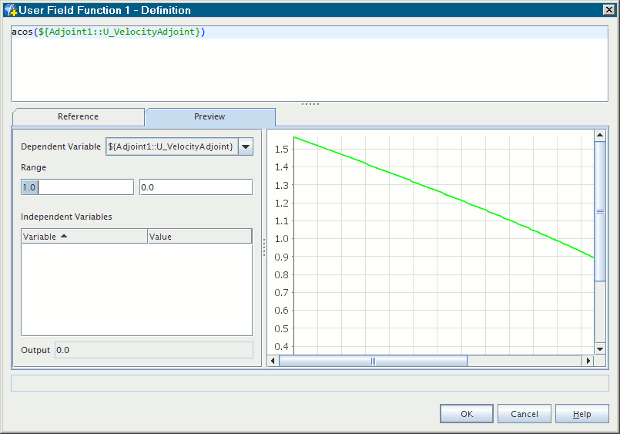Open the Dependent Variable dropdown arrow

coord(246,147)
